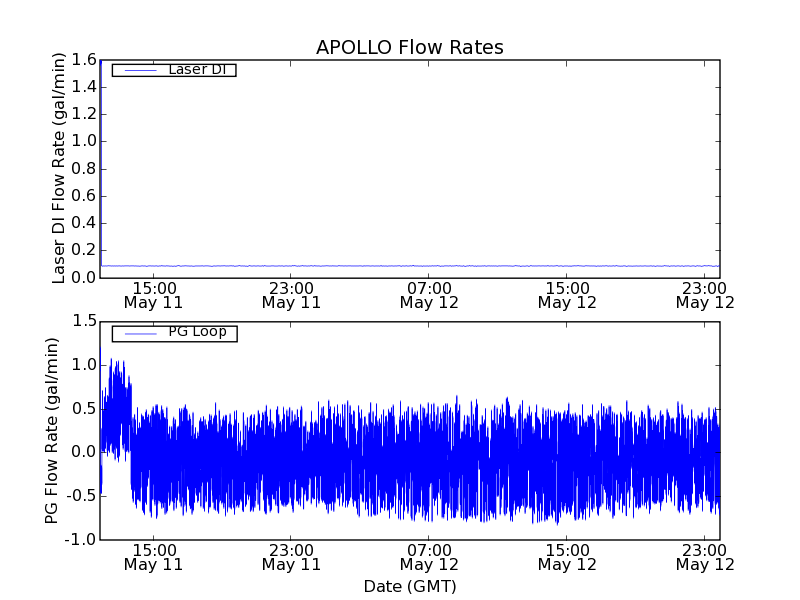Click the PG Flow Rate y-axis label

(x=52, y=430)
